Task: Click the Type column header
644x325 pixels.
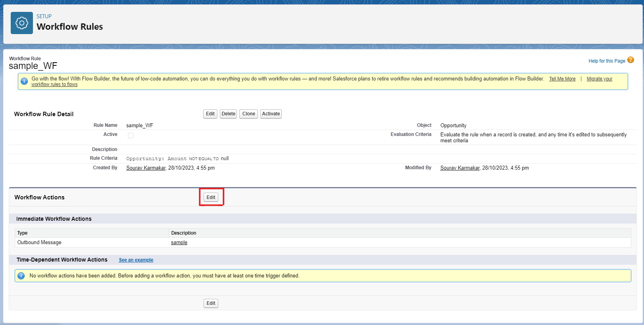Action: pos(23,233)
